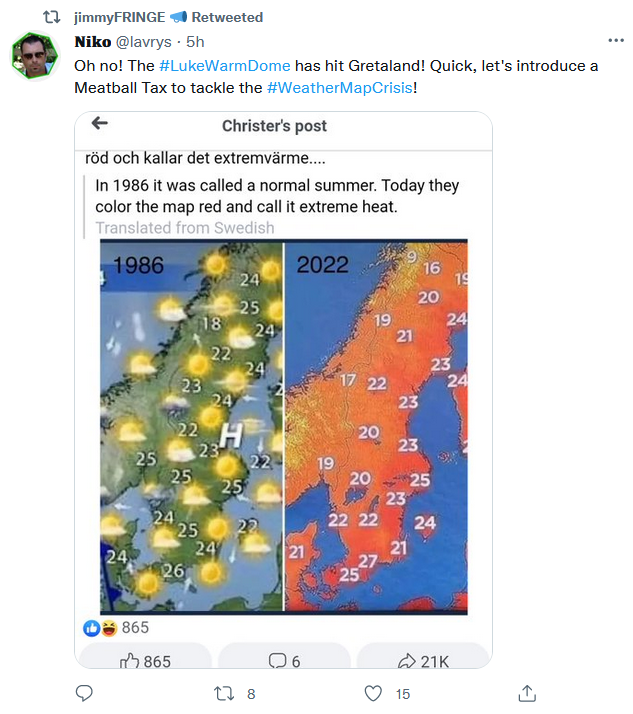Screen dimensions: 633x714
Task: Open the 1986 weather map image
Action: click(191, 425)
